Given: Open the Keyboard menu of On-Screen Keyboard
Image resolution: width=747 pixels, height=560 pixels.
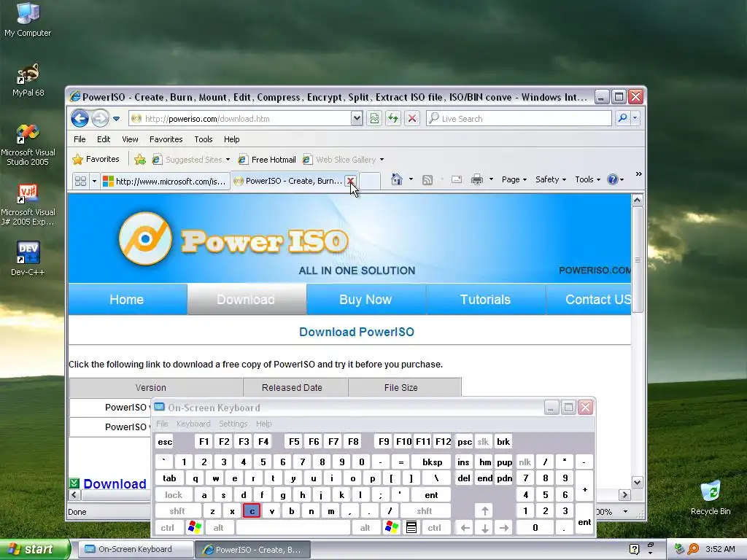Looking at the screenshot, I should (x=193, y=424).
